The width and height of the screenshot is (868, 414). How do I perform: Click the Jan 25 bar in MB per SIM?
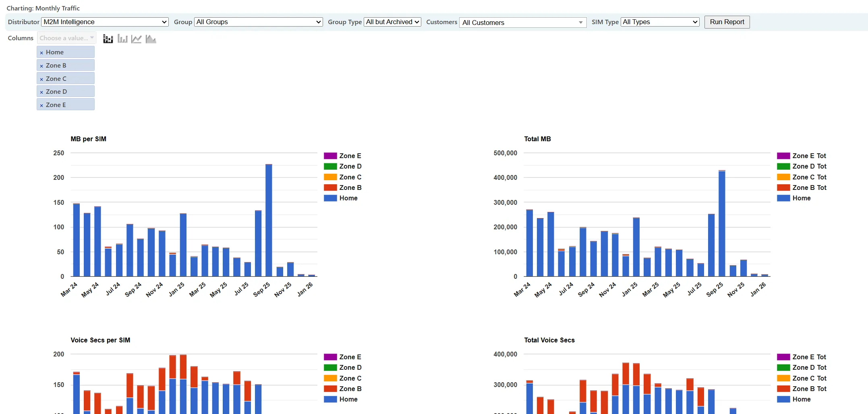(183, 245)
